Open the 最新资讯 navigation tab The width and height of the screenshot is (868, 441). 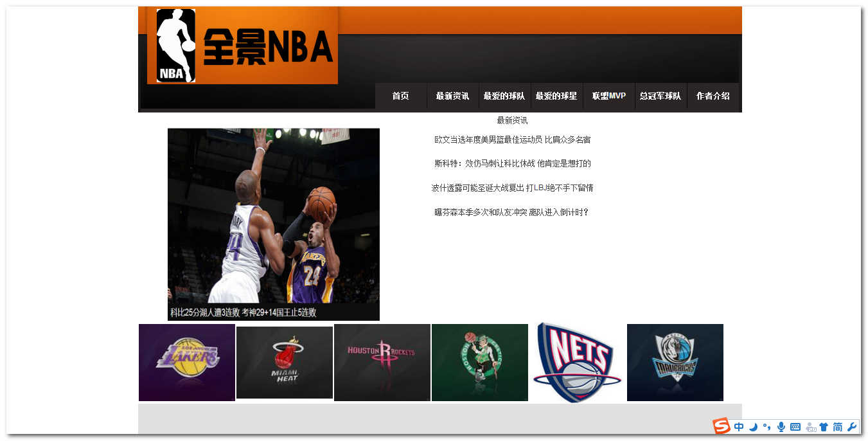click(452, 96)
